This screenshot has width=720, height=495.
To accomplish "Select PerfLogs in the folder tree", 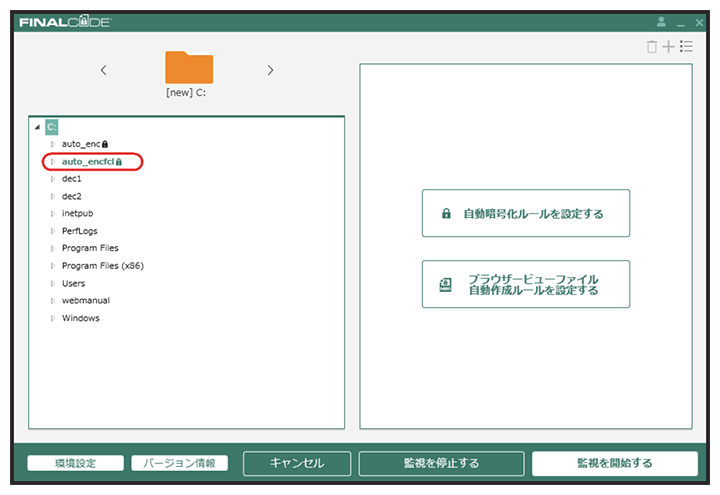I will (x=79, y=231).
